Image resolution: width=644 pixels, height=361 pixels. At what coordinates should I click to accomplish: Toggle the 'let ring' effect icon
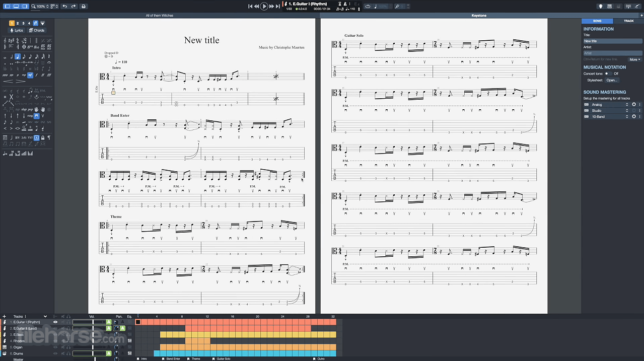[x=36, y=90]
